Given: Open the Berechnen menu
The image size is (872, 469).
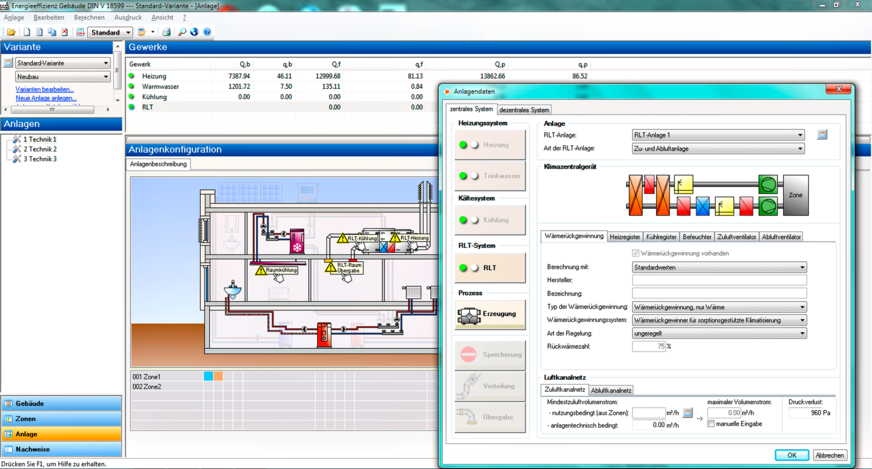Looking at the screenshot, I should pyautogui.click(x=89, y=17).
